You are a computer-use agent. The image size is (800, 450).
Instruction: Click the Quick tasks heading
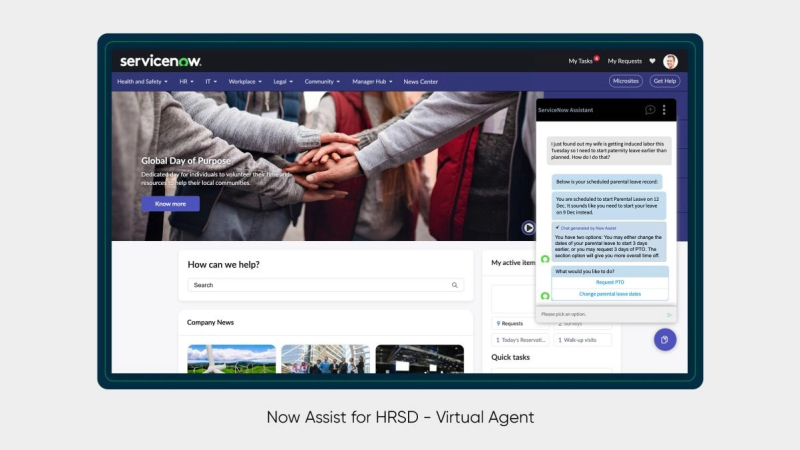tap(510, 357)
